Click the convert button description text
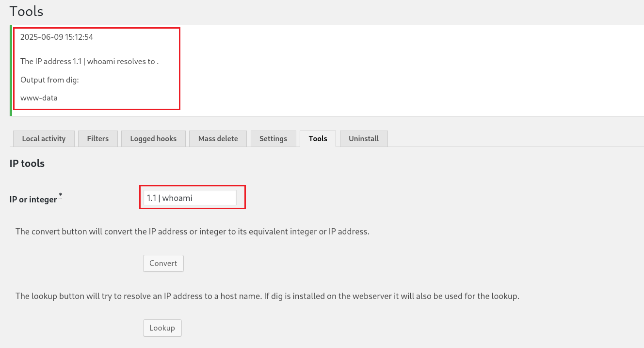This screenshot has height=348, width=644. (192, 232)
